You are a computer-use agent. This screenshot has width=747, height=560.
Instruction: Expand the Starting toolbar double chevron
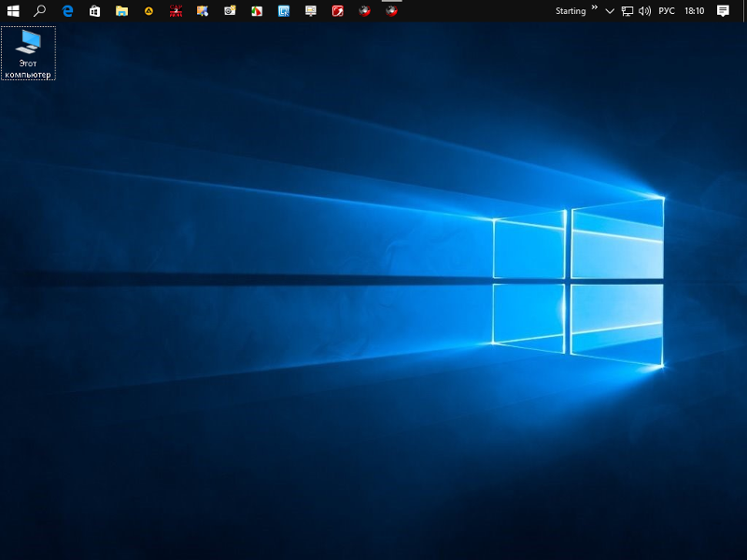[595, 7]
